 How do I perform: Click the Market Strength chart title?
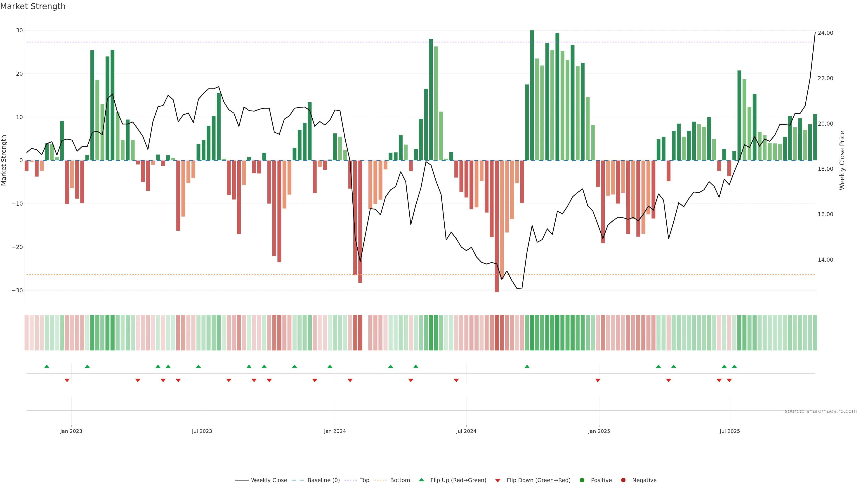pyautogui.click(x=33, y=6)
